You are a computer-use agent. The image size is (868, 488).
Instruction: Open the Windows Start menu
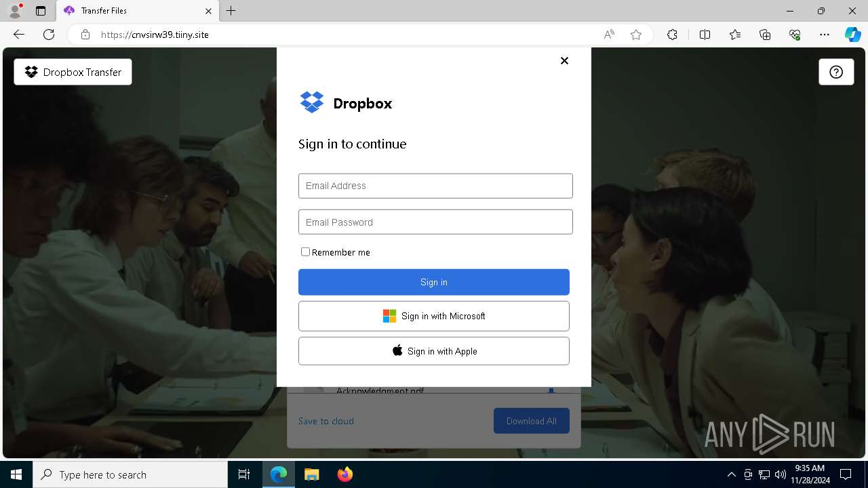coord(16,474)
